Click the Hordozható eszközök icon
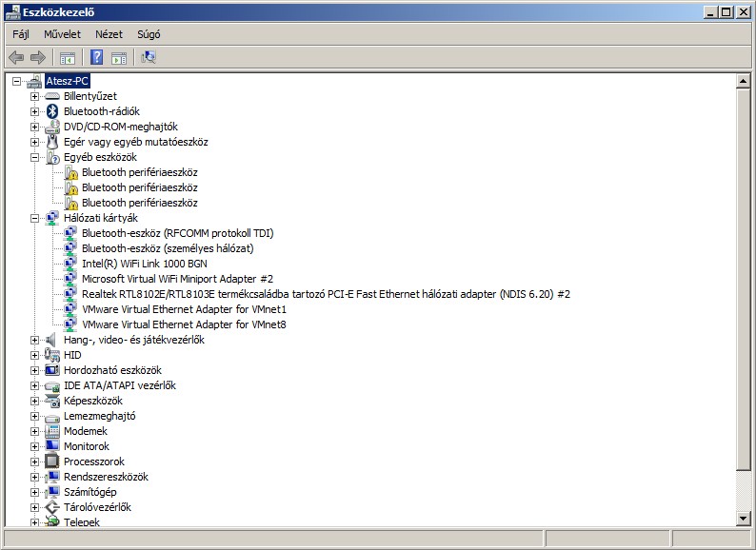This screenshot has width=756, height=550. coord(52,370)
